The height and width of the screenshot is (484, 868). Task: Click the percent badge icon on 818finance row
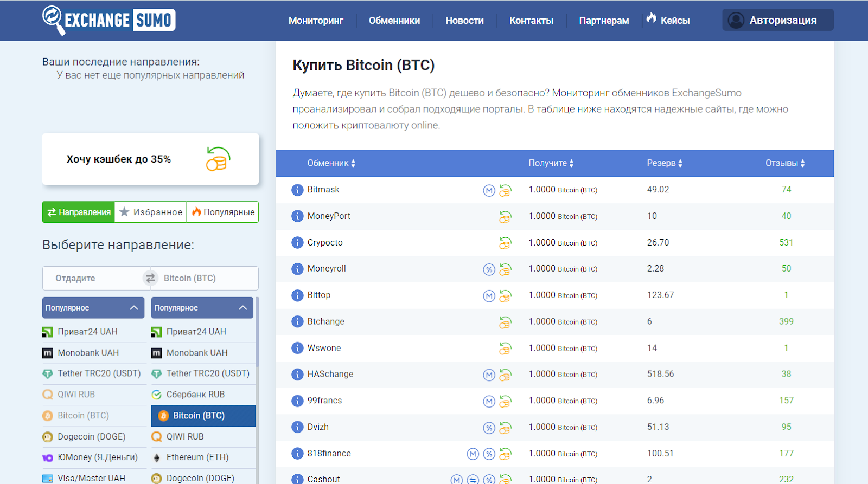(x=489, y=454)
